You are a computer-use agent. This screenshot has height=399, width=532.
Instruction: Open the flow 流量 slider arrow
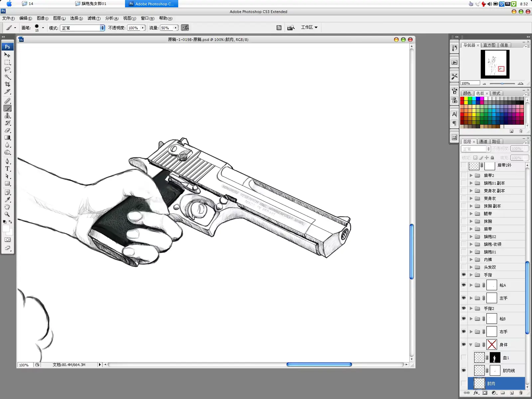176,28
